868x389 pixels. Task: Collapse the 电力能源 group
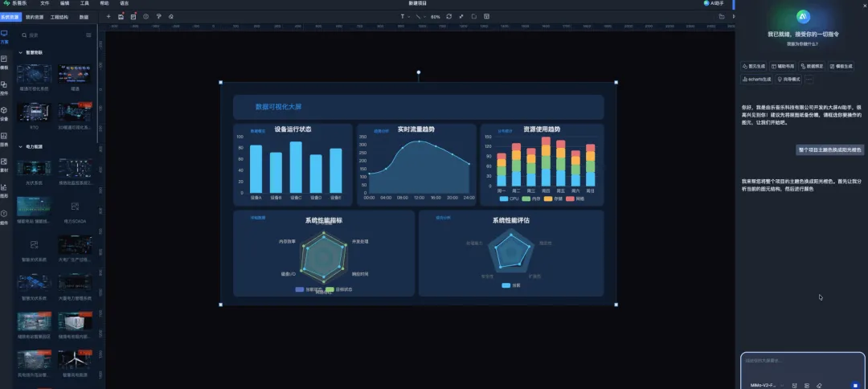[20, 146]
